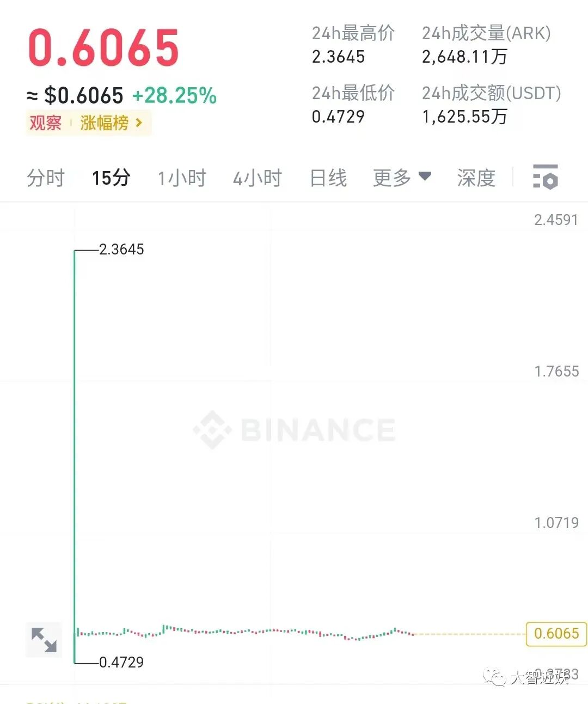
Task: Tap the chevron next to 涨幅榜
Action: pos(139,123)
